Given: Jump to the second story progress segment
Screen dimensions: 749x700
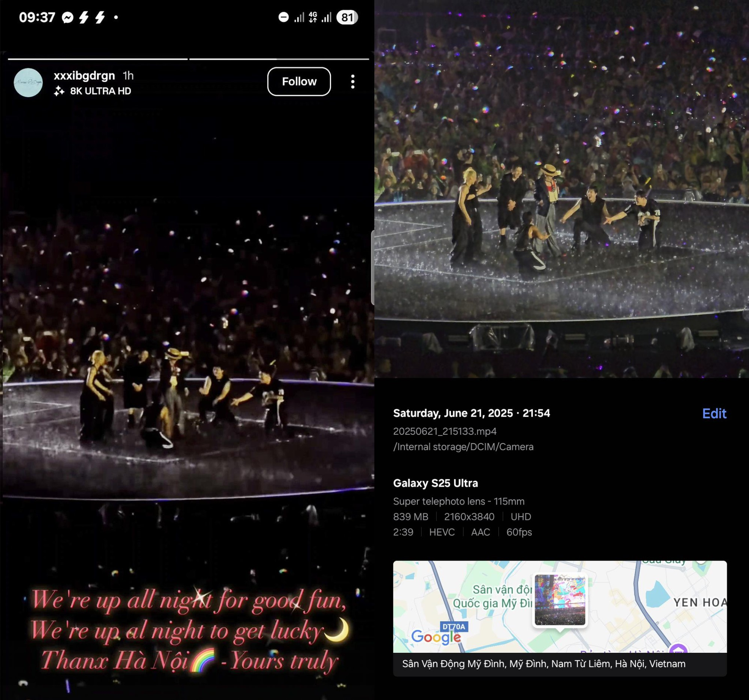Looking at the screenshot, I should point(279,59).
